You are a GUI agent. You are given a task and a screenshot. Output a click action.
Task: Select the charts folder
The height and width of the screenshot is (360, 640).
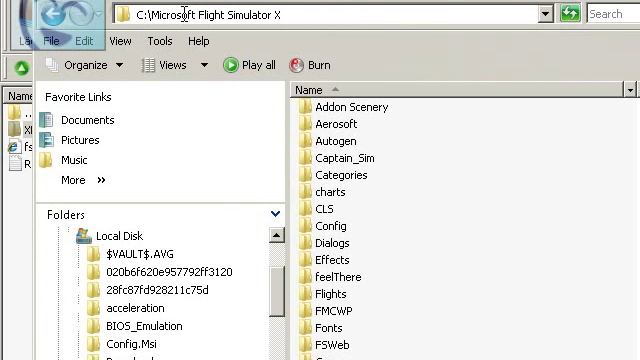coord(330,192)
